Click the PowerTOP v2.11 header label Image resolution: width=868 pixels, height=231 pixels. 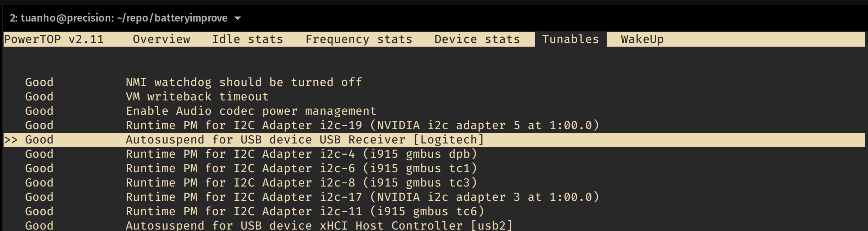54,39
